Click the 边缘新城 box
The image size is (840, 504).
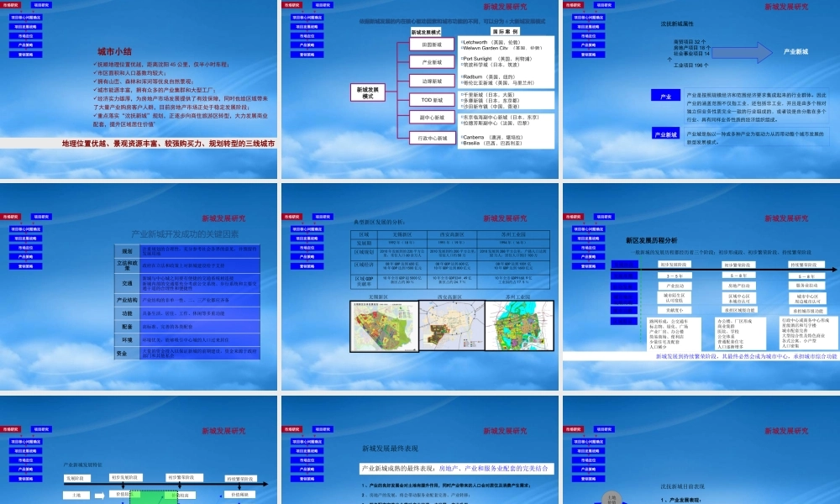pyautogui.click(x=432, y=81)
